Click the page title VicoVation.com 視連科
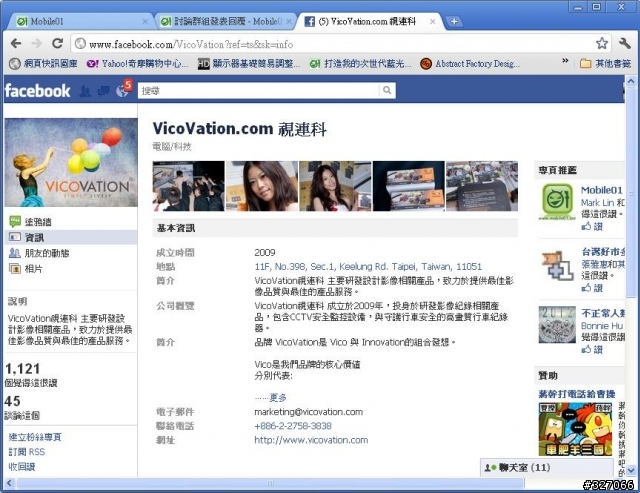640x493 pixels. [x=240, y=129]
